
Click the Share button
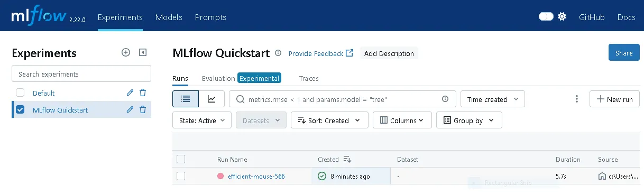point(624,53)
